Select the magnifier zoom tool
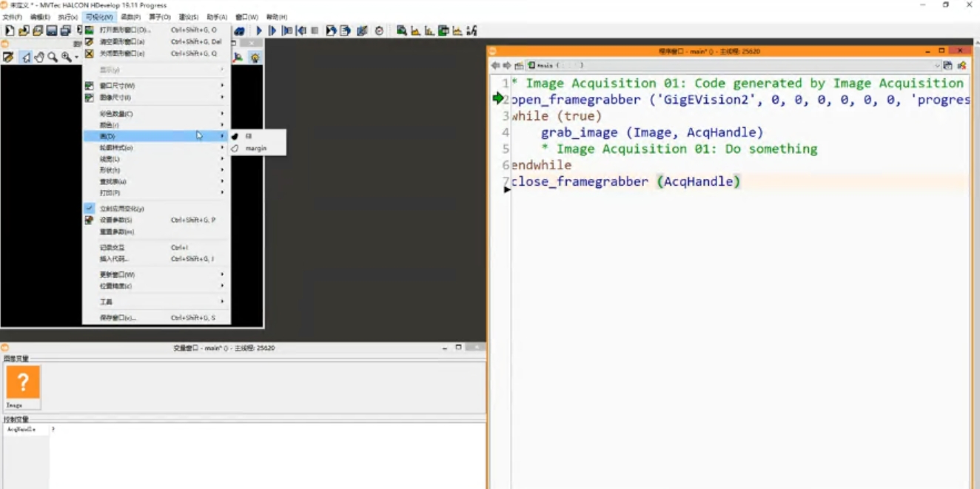 coord(53,57)
